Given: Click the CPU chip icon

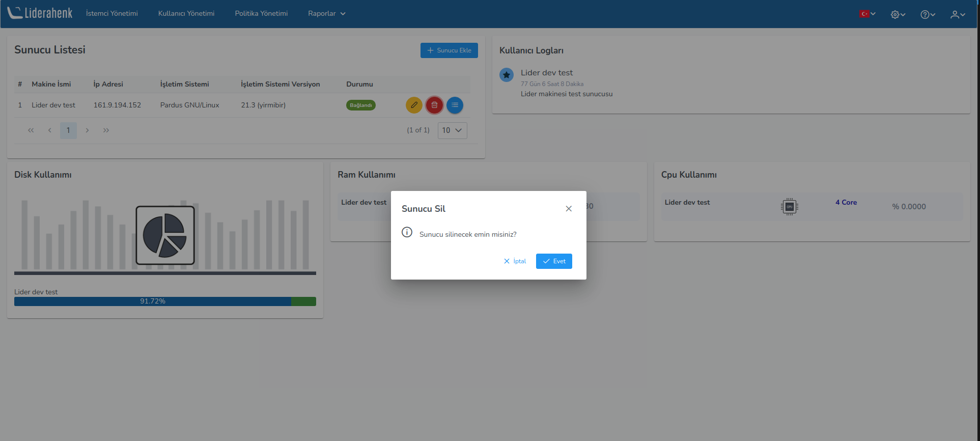Looking at the screenshot, I should point(789,207).
